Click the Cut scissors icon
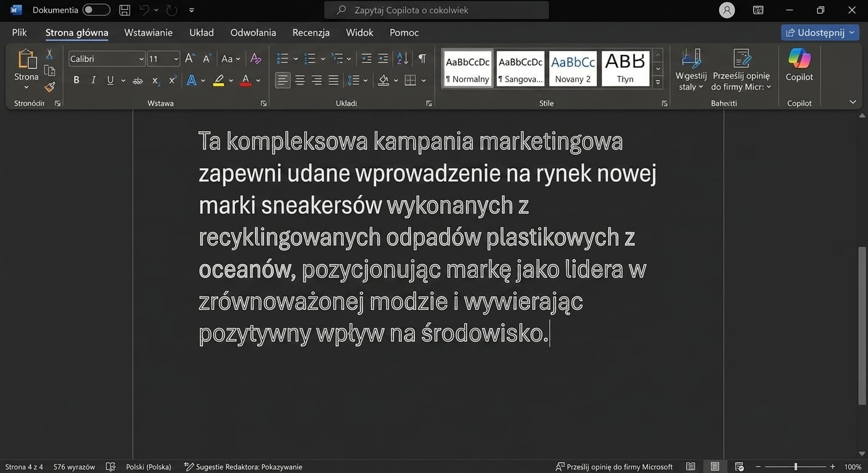Screen dimensions: 868x473 49,55
